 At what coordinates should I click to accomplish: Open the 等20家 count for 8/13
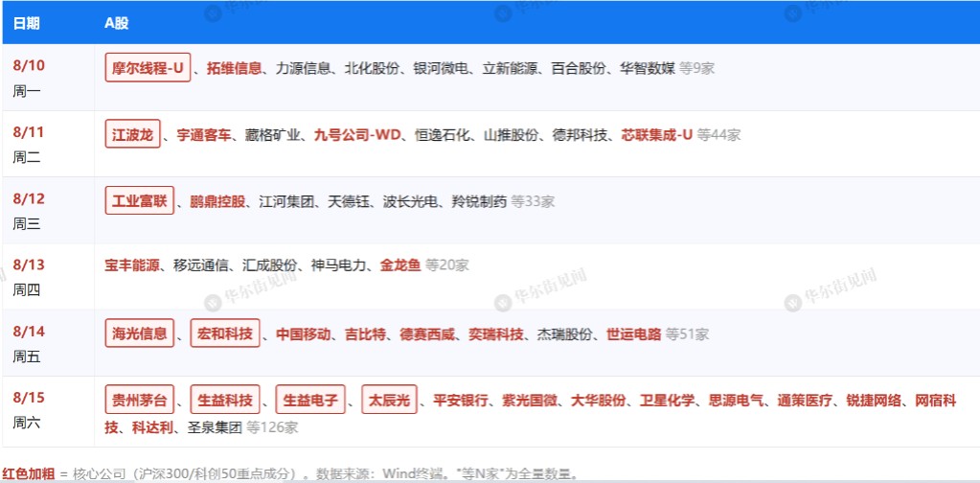[447, 264]
